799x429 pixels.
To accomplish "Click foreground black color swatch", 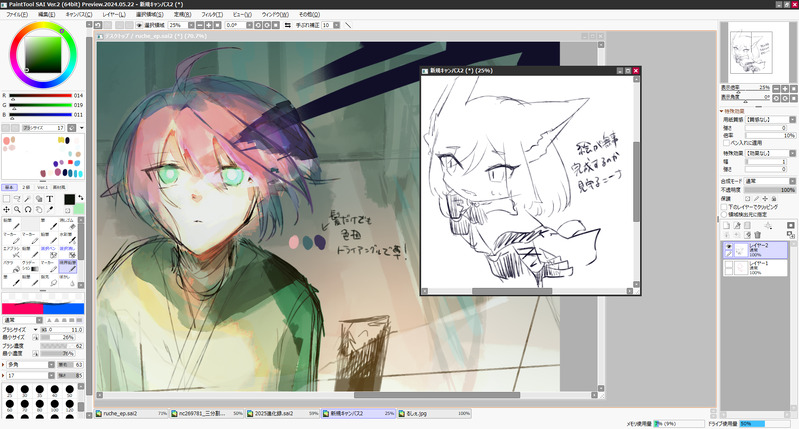I will (70, 199).
